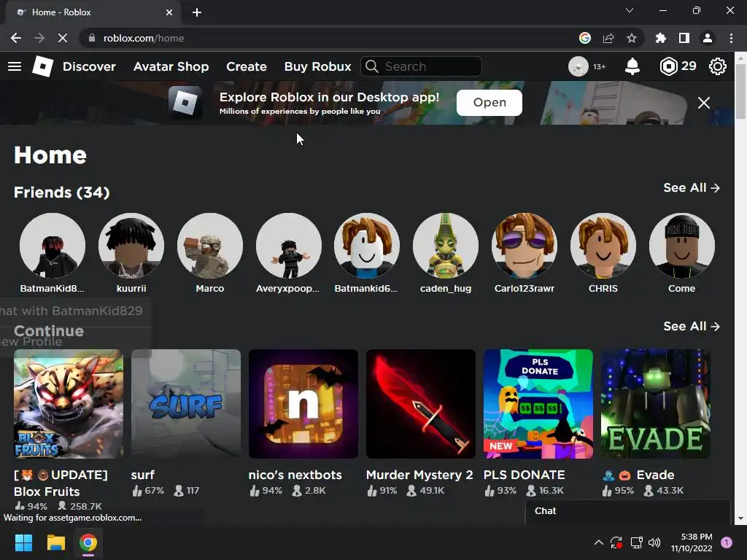Close the Desktop app banner
747x560 pixels.
tap(704, 103)
